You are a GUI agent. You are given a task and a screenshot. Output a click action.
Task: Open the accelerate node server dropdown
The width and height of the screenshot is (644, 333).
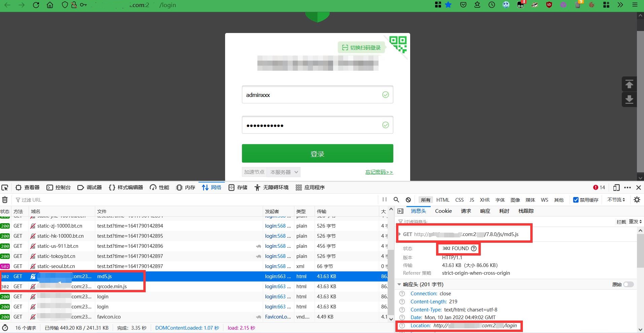[283, 172]
